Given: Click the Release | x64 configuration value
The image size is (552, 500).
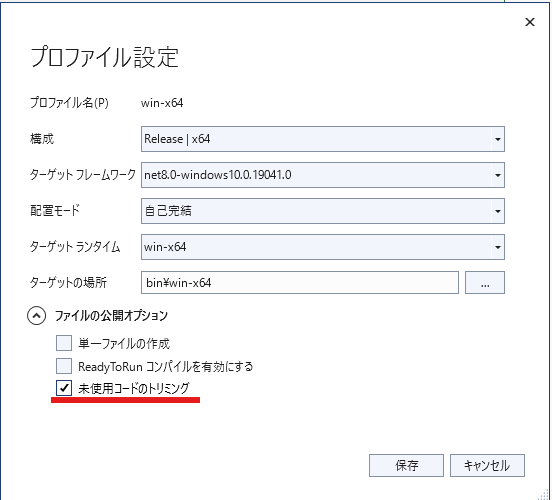Looking at the screenshot, I should [177, 139].
